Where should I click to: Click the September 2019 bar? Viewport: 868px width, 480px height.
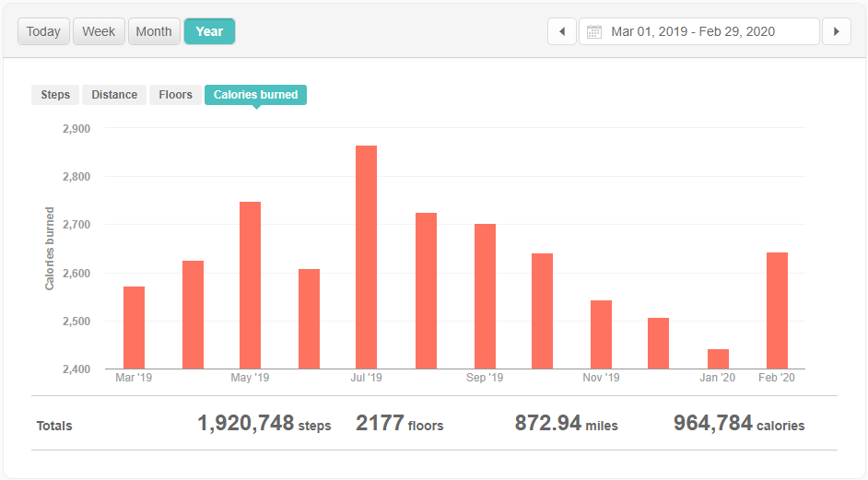click(x=485, y=296)
